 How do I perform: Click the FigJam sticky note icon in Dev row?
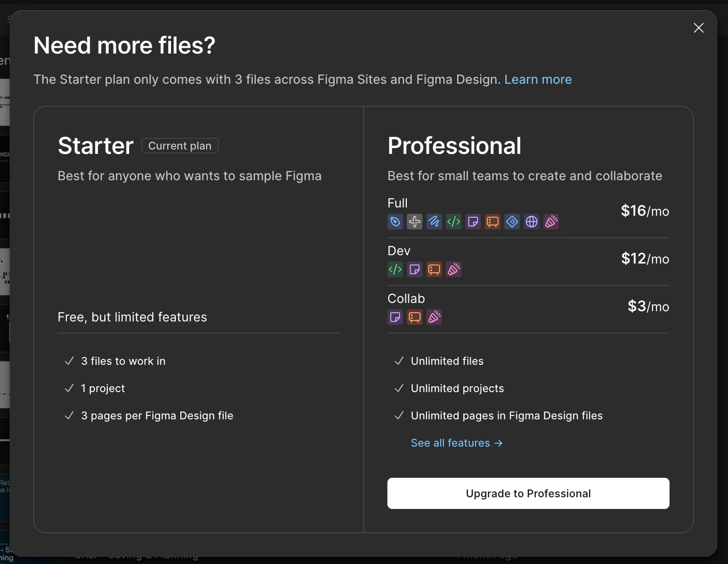pos(415,269)
